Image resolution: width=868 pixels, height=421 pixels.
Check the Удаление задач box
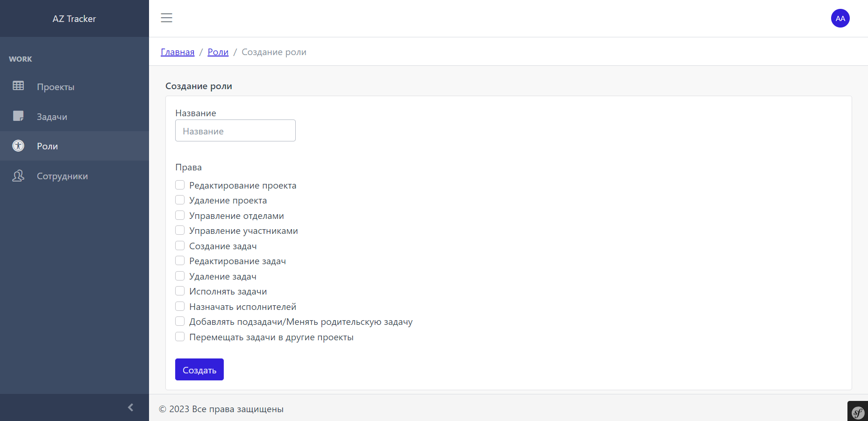180,275
